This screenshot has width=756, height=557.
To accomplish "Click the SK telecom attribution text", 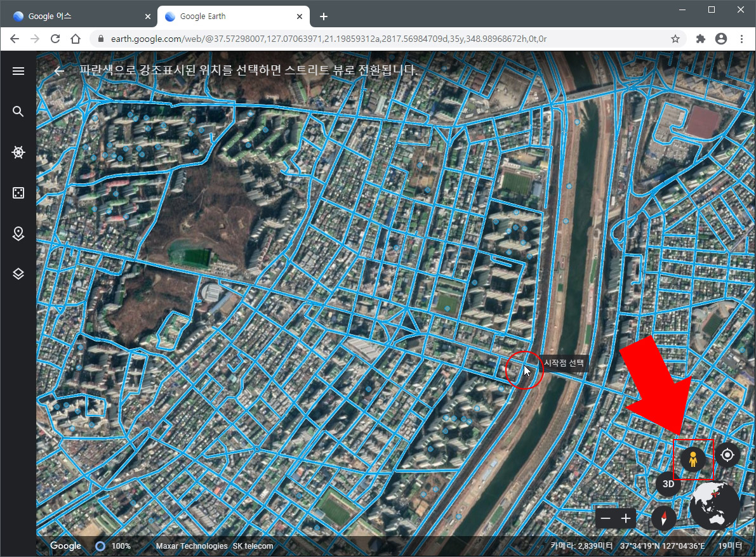I will [253, 546].
